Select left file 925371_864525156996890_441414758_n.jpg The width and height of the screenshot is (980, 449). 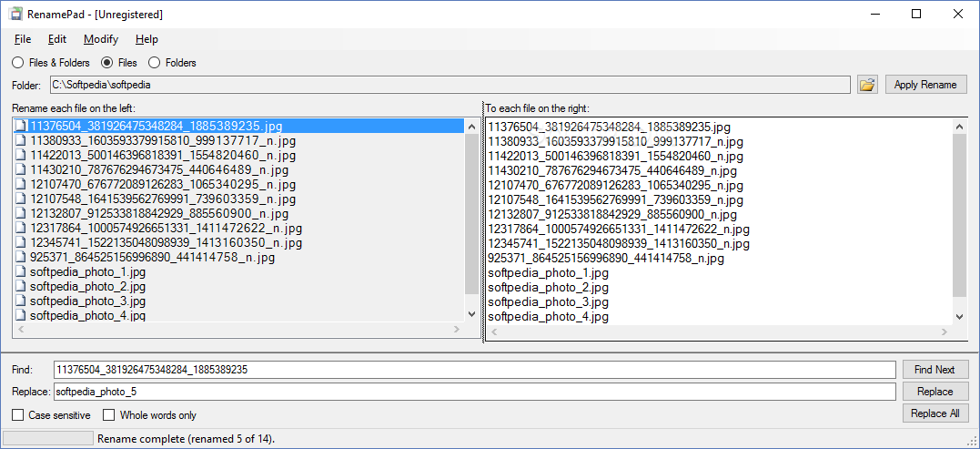pyautogui.click(x=153, y=258)
